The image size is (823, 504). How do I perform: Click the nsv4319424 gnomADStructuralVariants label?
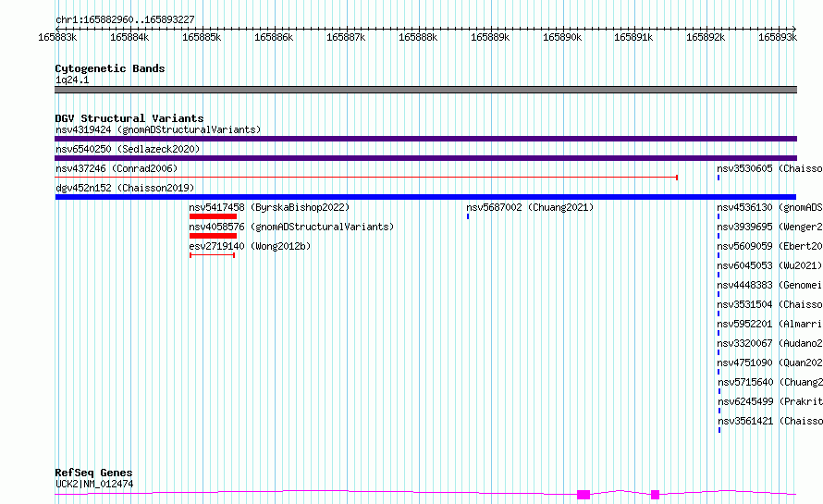point(158,129)
